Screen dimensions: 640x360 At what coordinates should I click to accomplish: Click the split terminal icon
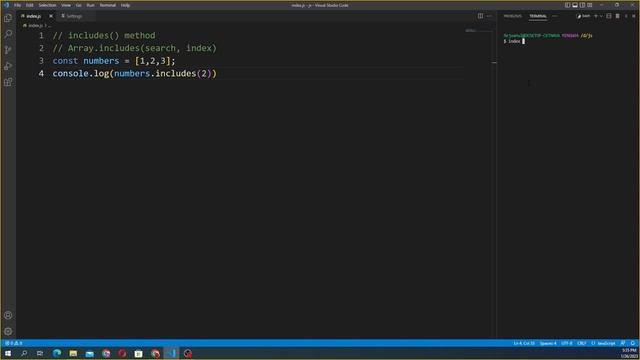pyautogui.click(x=609, y=16)
